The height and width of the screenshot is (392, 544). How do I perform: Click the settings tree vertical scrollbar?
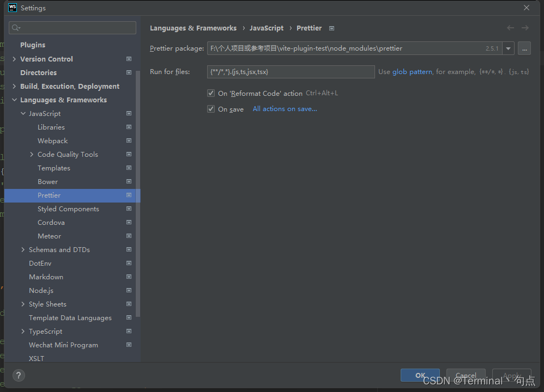coord(138,193)
